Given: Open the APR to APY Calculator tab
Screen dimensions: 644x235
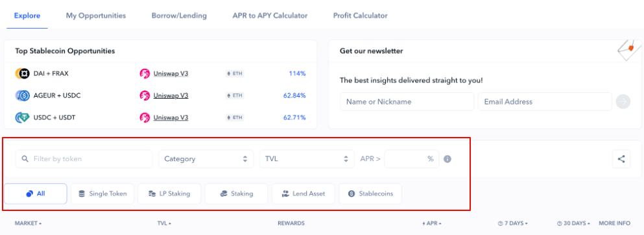Looking at the screenshot, I should pos(270,16).
